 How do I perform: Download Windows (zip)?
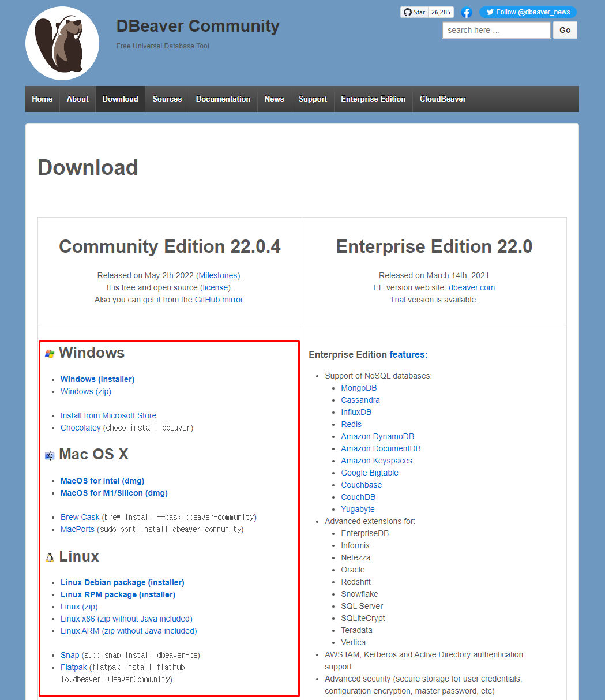[x=86, y=391]
